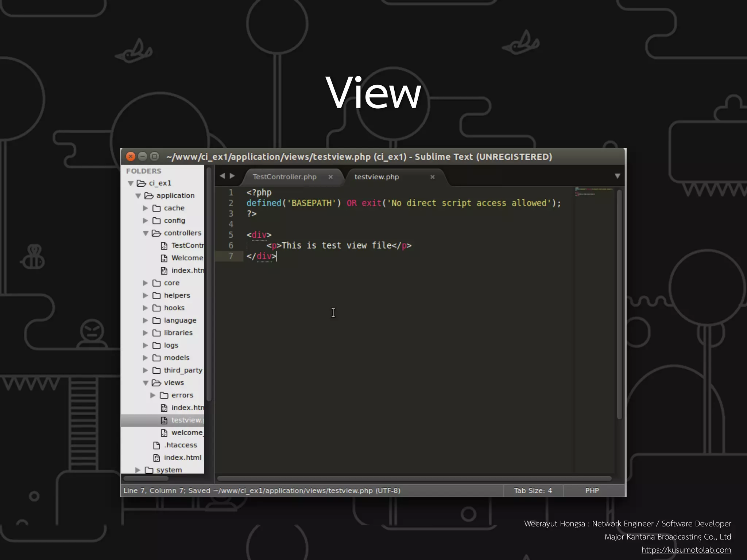Click the .htaccess file icon in sidebar
Image resolution: width=747 pixels, height=560 pixels.
point(156,445)
